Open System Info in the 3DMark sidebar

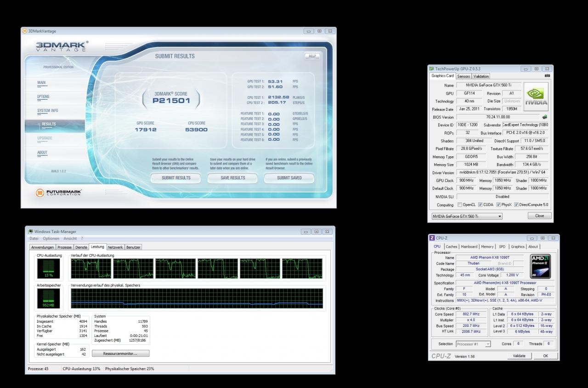48,111
